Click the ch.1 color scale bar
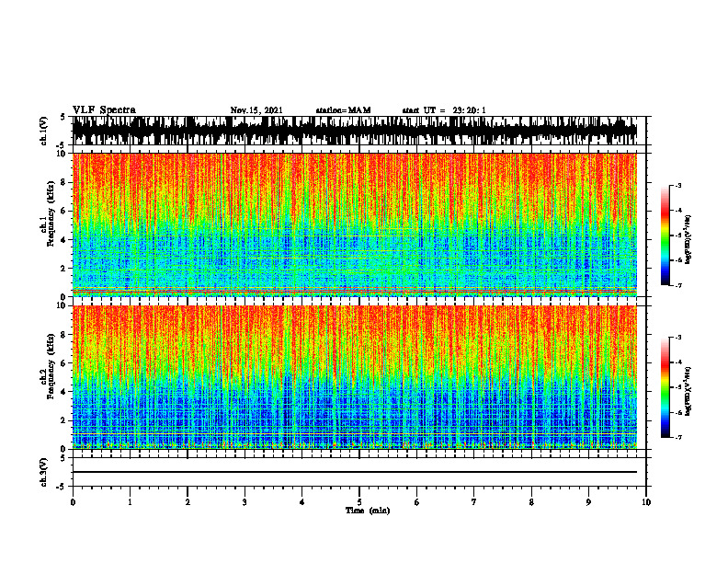Screen dimensions: 728x563 [665, 236]
